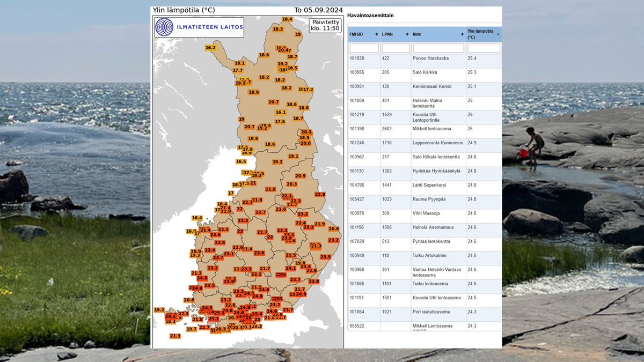Click the descending sort arrow on Ylin lämpötila
This screenshot has height=362, width=644.
[498, 34]
